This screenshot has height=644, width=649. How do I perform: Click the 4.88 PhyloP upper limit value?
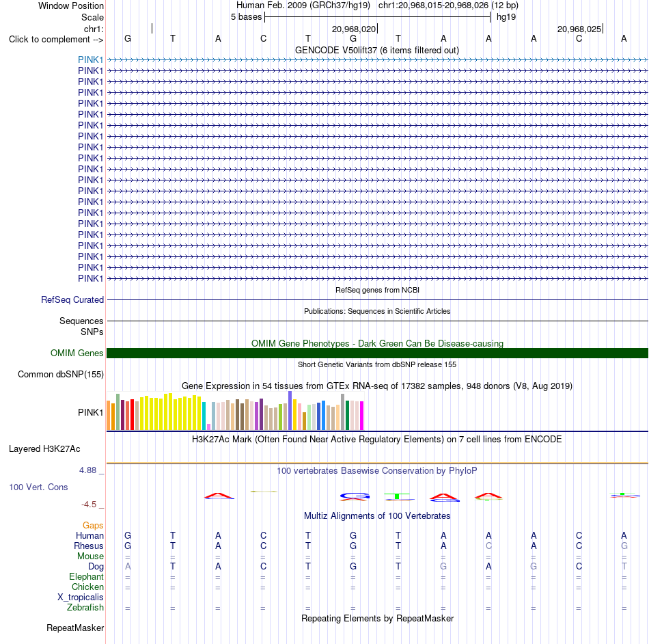pyautogui.click(x=87, y=470)
